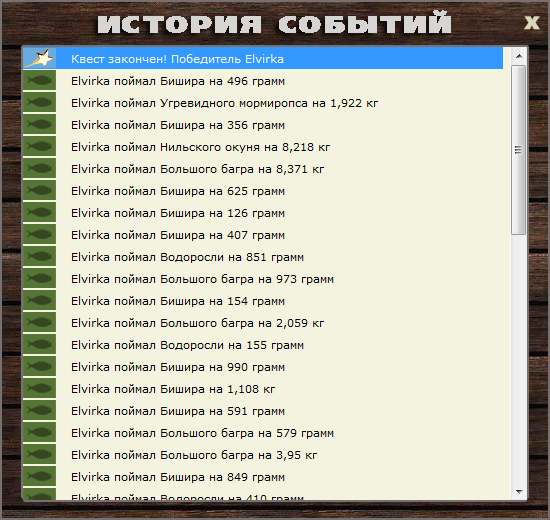This screenshot has height=520, width=550.
Task: Select 'Угревидного мормиропса на 1,922 кг' entry
Action: coord(263,102)
